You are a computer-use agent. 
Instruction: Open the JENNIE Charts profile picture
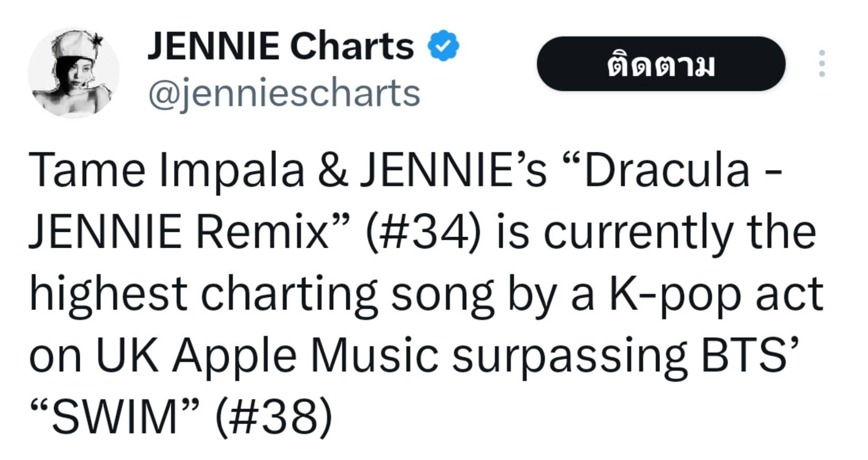[x=73, y=72]
